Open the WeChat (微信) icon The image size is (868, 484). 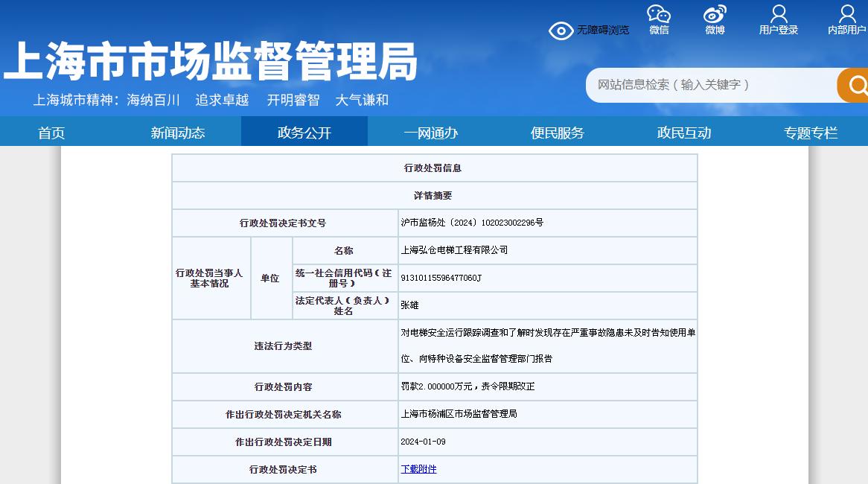pyautogui.click(x=659, y=14)
